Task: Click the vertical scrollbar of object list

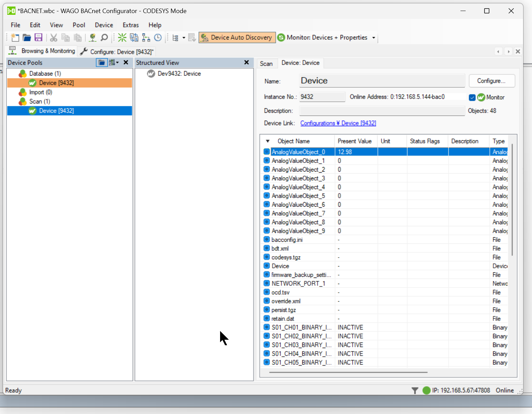Action: coord(512,200)
